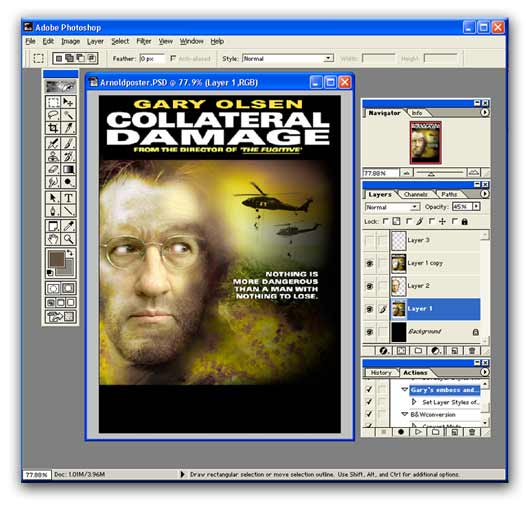Viewport: 525px width, 506px height.
Task: Select the Eraser tool
Action: (53, 169)
